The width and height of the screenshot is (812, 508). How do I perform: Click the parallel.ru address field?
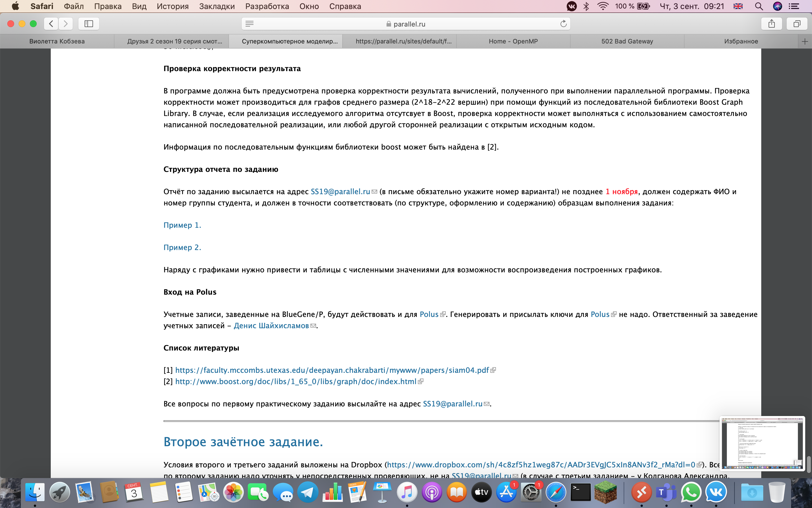click(406, 23)
